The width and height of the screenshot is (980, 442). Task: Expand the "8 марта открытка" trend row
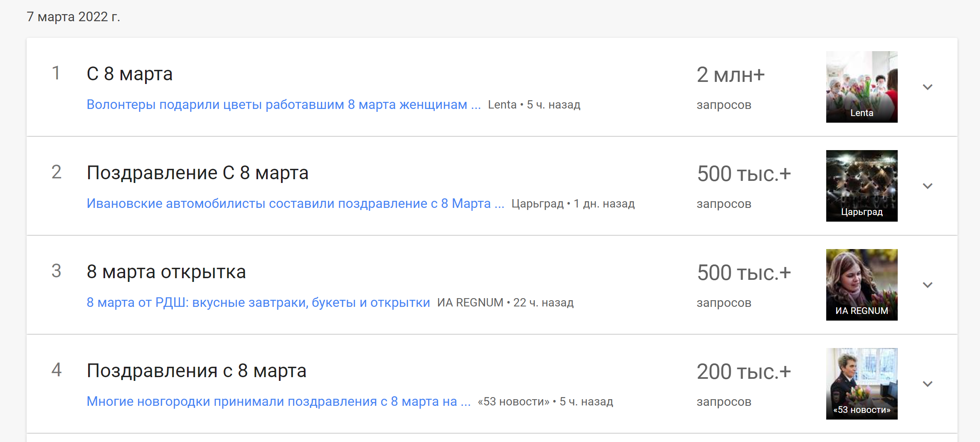point(928,285)
